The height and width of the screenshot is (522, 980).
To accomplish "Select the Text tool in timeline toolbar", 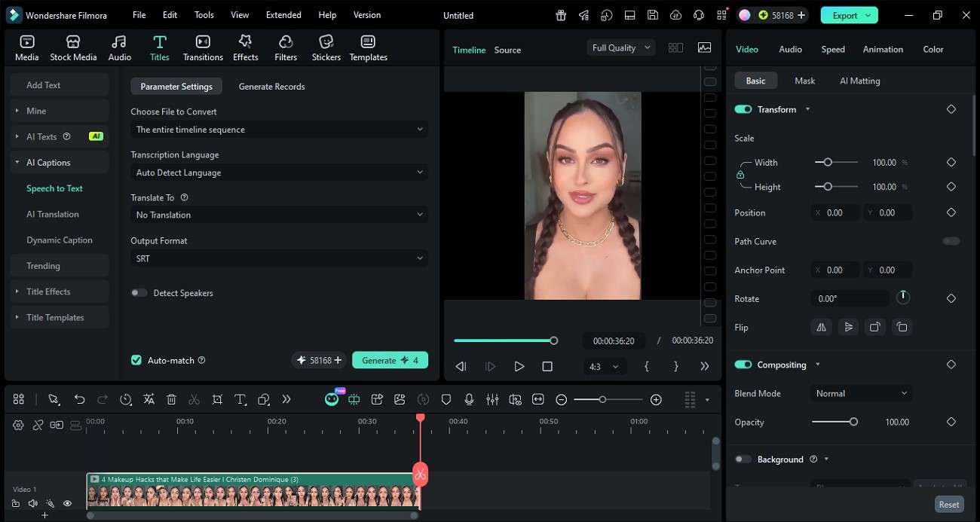I will point(240,399).
